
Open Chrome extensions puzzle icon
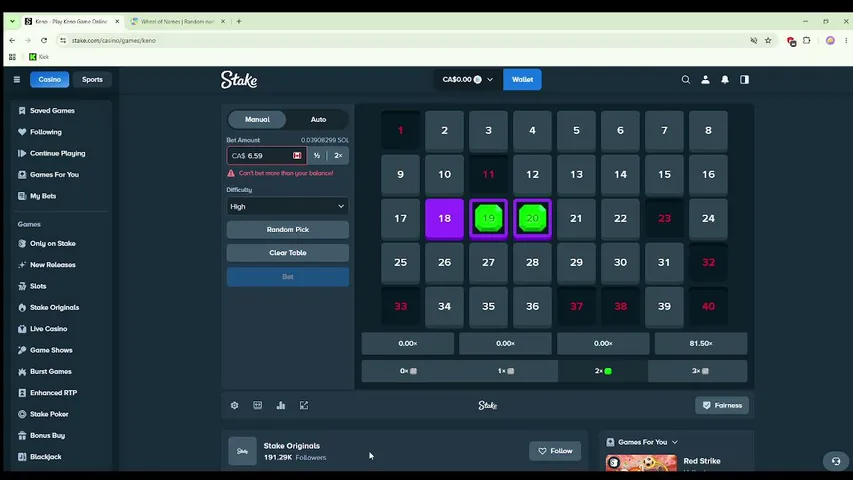coord(807,40)
